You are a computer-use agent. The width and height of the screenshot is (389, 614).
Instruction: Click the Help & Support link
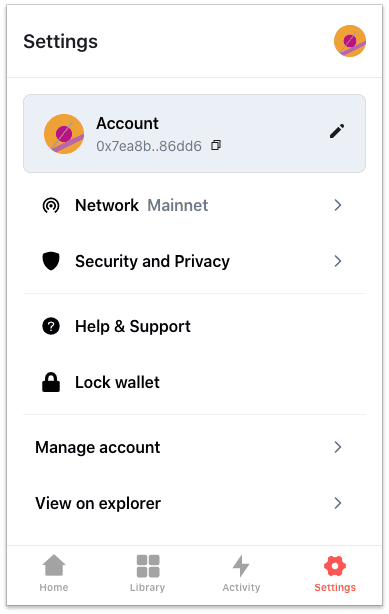133,326
